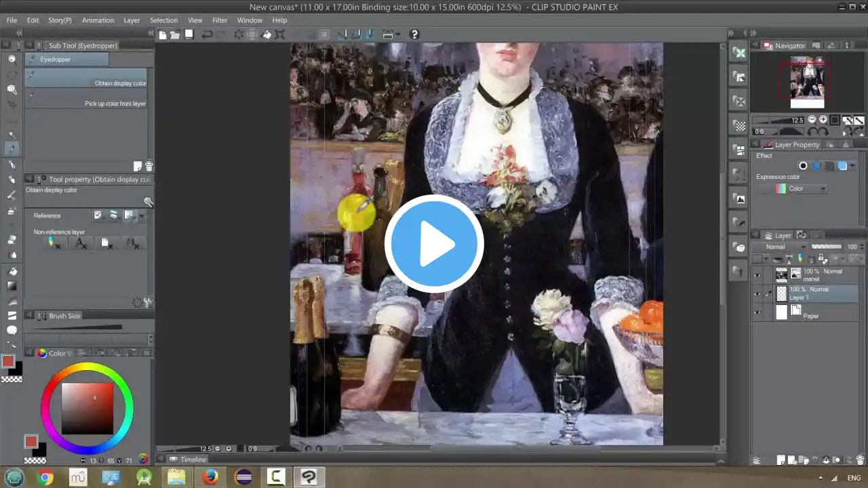Viewport: 868px width, 488px height.
Task: Click the Undo toolbar arrow
Action: pyautogui.click(x=207, y=35)
